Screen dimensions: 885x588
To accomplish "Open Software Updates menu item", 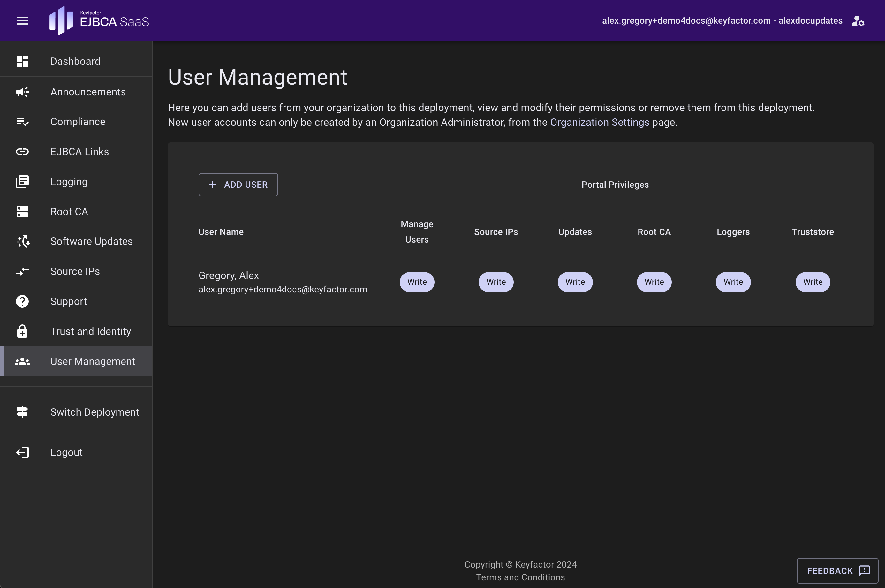I will point(91,241).
